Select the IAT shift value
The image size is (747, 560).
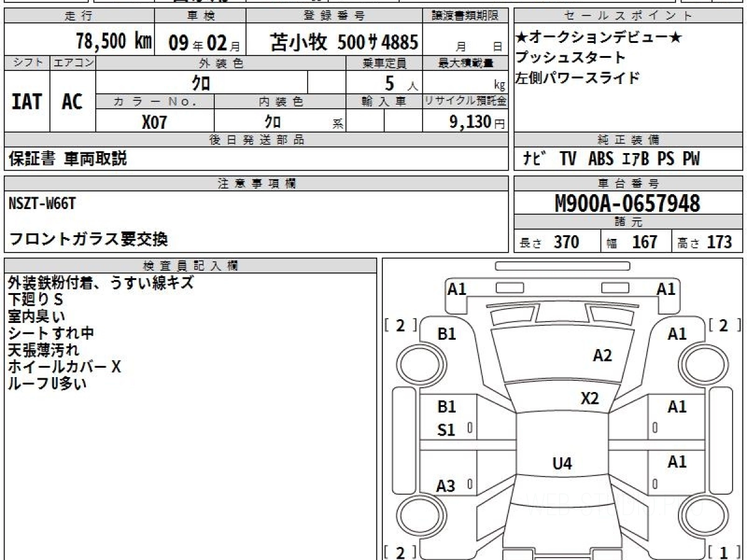[27, 101]
